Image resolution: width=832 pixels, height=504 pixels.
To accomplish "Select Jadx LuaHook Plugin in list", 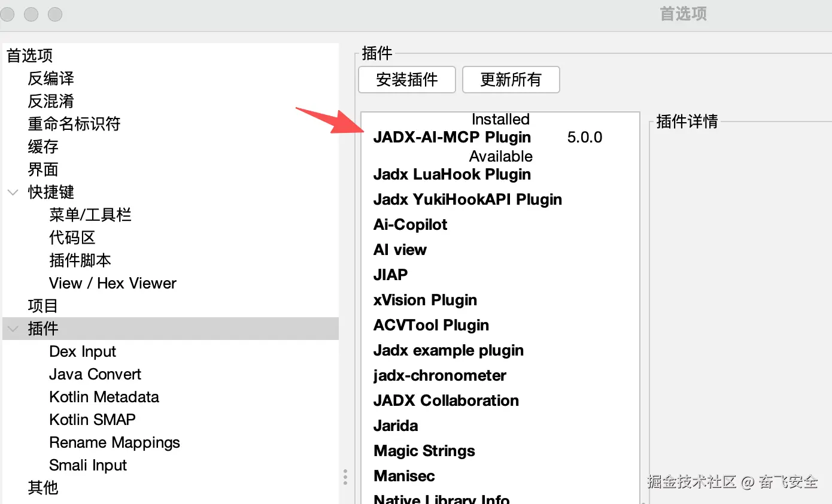I will click(452, 175).
